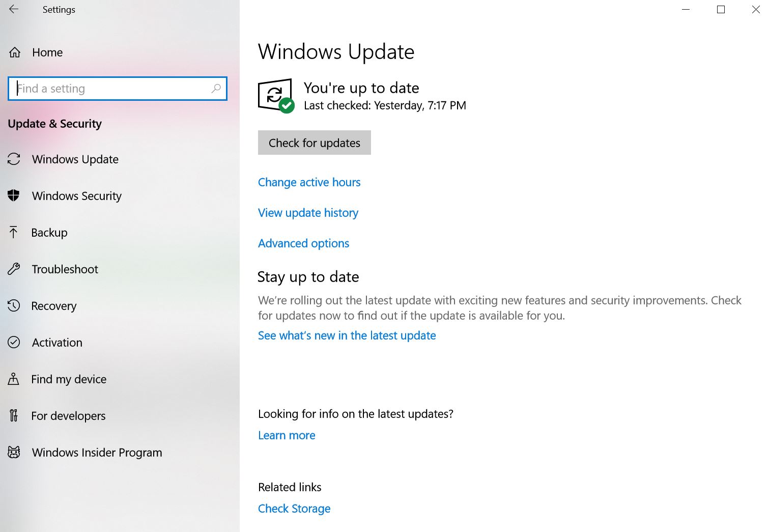Click the Troubleshoot wrench icon
This screenshot has height=532, width=768.
[14, 269]
